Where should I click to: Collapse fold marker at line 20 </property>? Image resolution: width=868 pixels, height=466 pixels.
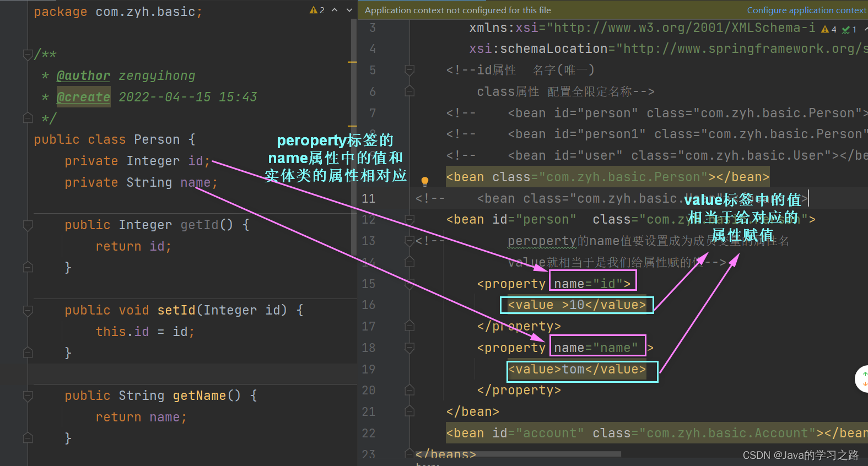coord(409,390)
